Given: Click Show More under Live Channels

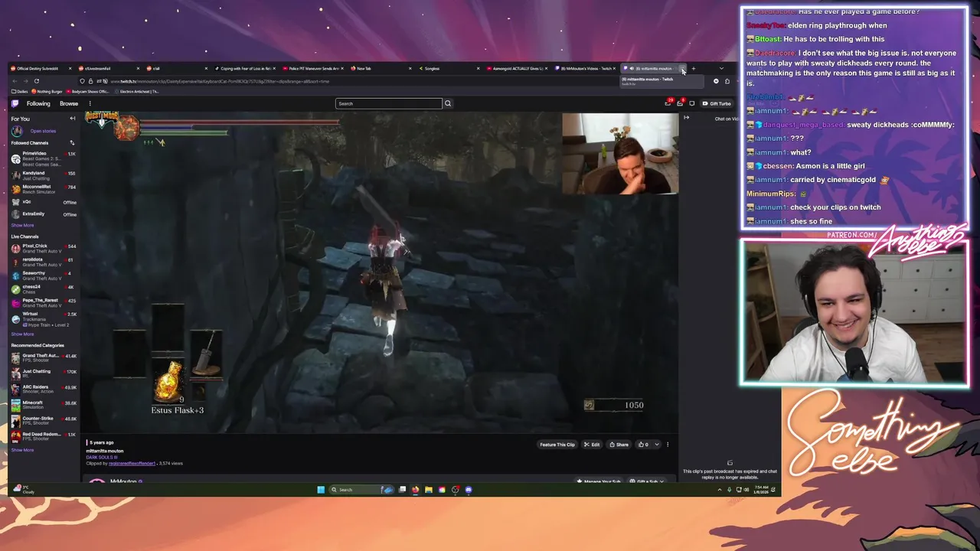Looking at the screenshot, I should coord(22,334).
